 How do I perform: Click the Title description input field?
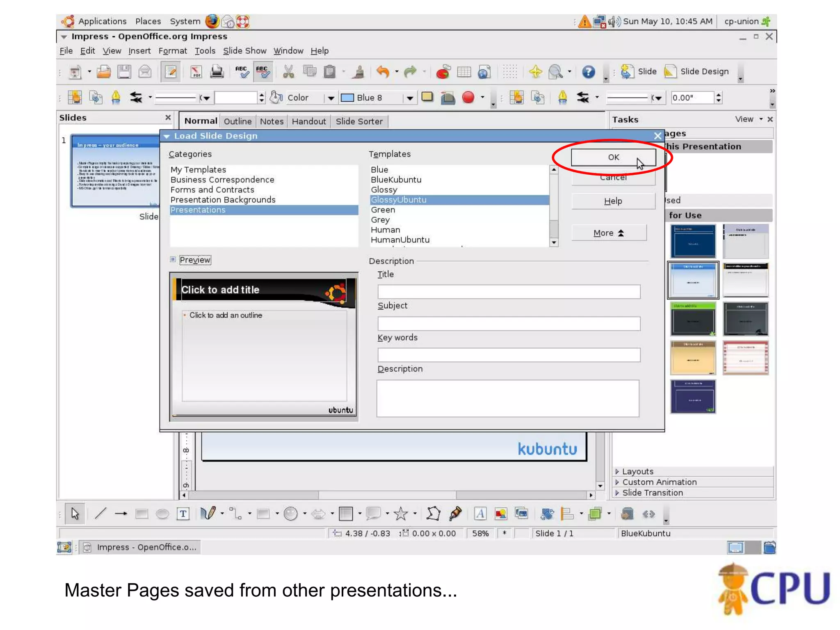coord(509,292)
